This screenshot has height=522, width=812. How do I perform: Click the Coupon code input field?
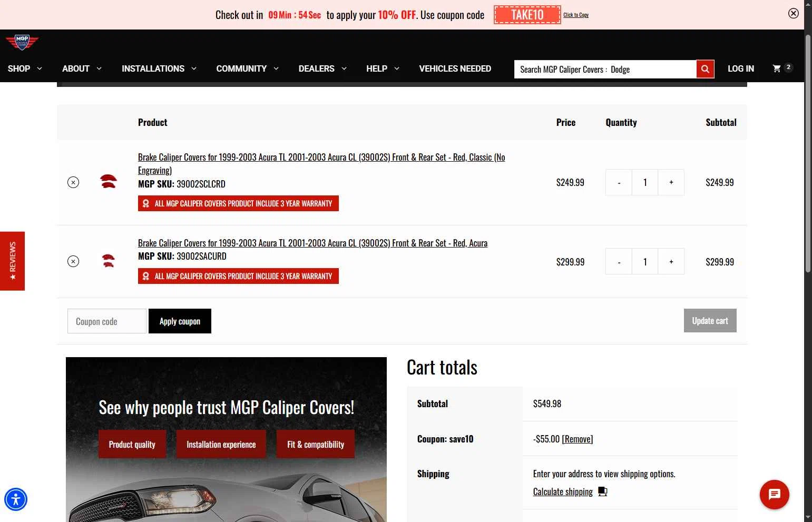[107, 321]
